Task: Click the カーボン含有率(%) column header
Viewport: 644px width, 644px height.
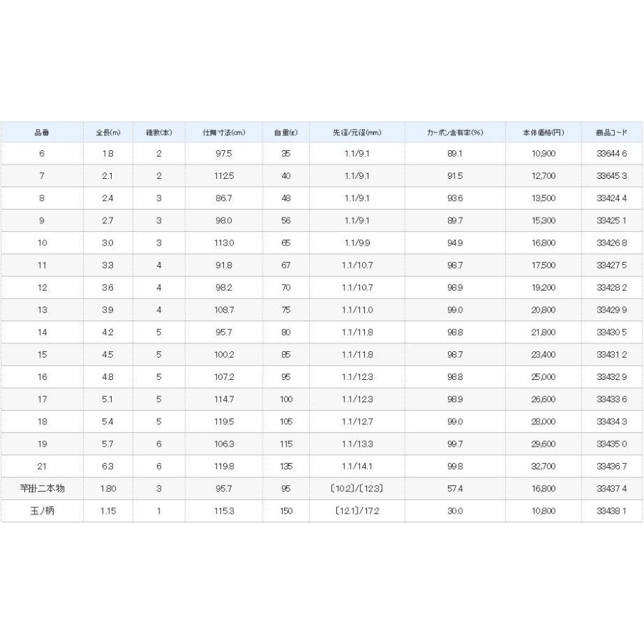Action: [455, 132]
